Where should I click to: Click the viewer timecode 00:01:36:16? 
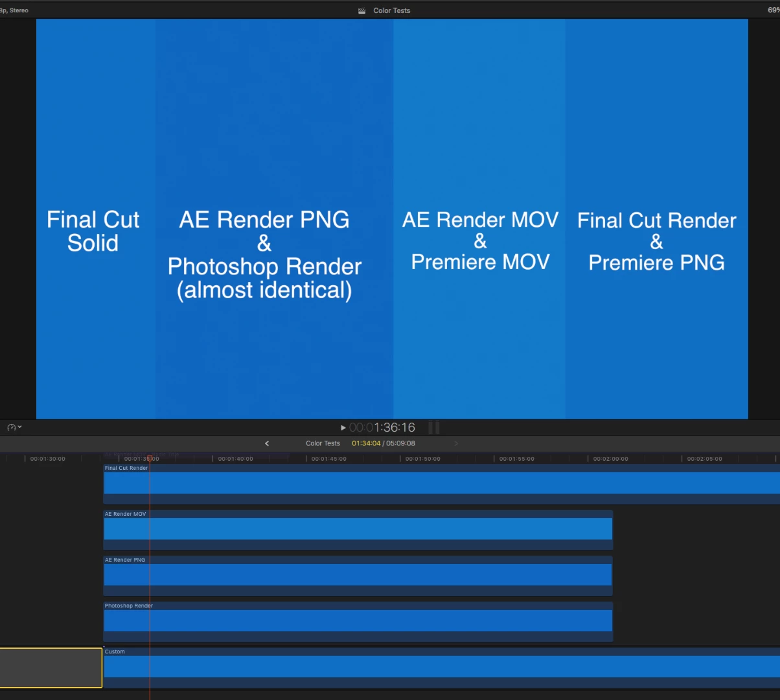pos(382,428)
